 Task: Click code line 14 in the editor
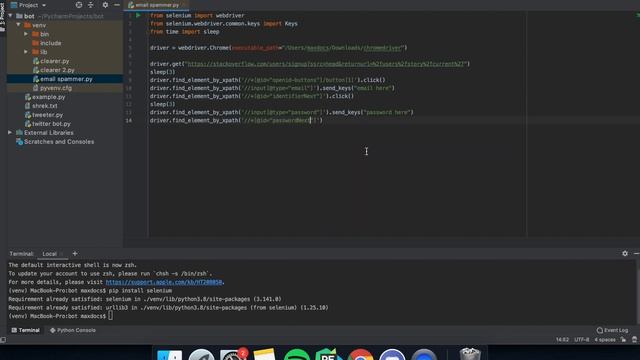[236, 120]
